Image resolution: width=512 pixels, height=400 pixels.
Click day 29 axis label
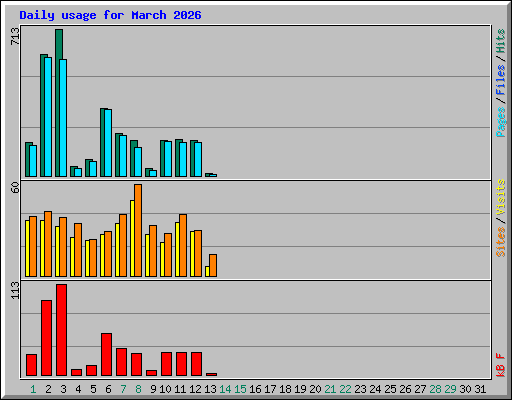(450, 389)
